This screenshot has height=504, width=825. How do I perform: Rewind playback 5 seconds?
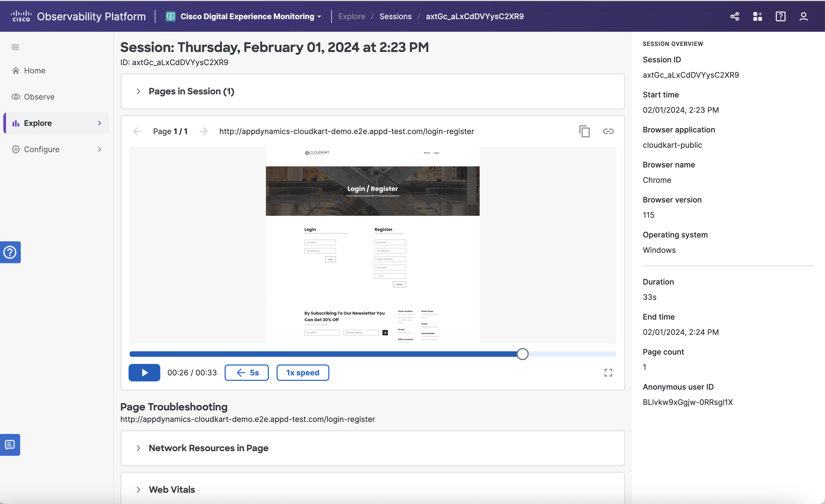point(246,372)
